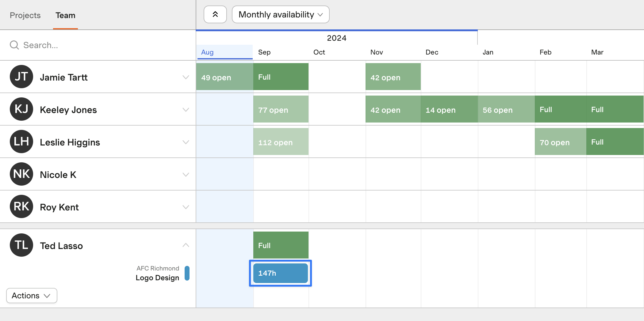Click the Aug month header
The image size is (644, 321).
tap(207, 52)
